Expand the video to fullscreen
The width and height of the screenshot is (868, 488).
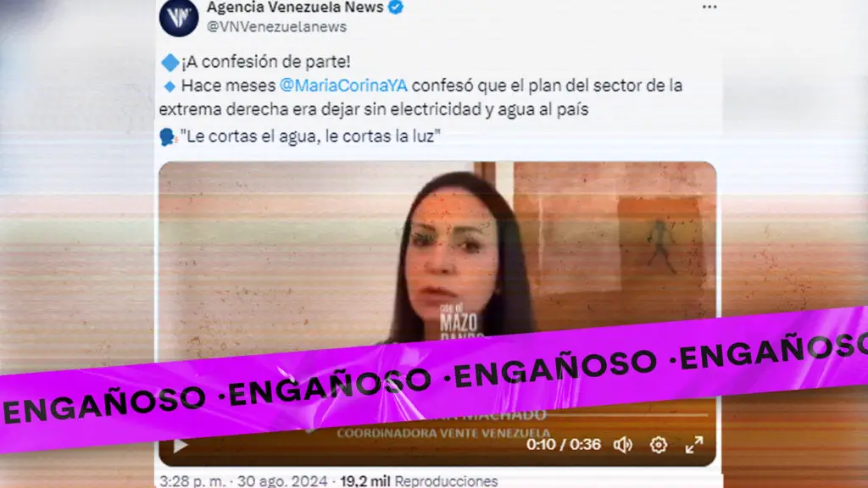(x=694, y=445)
